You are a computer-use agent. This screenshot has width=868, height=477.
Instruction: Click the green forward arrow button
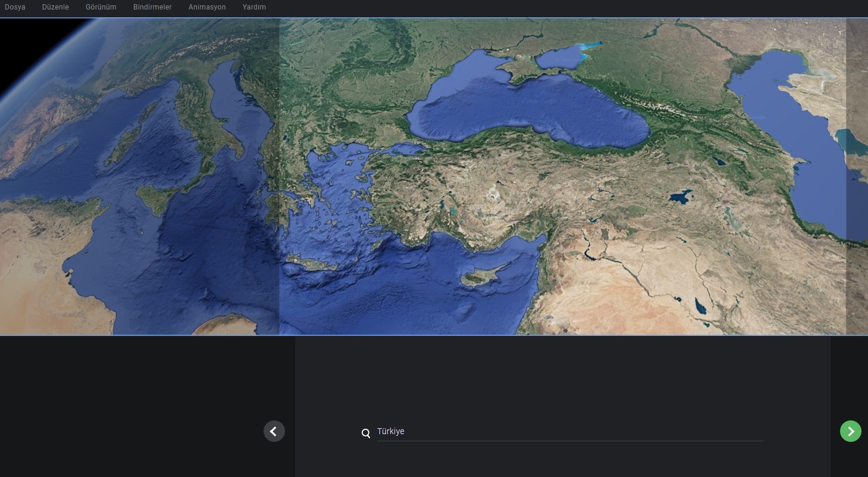(x=851, y=431)
